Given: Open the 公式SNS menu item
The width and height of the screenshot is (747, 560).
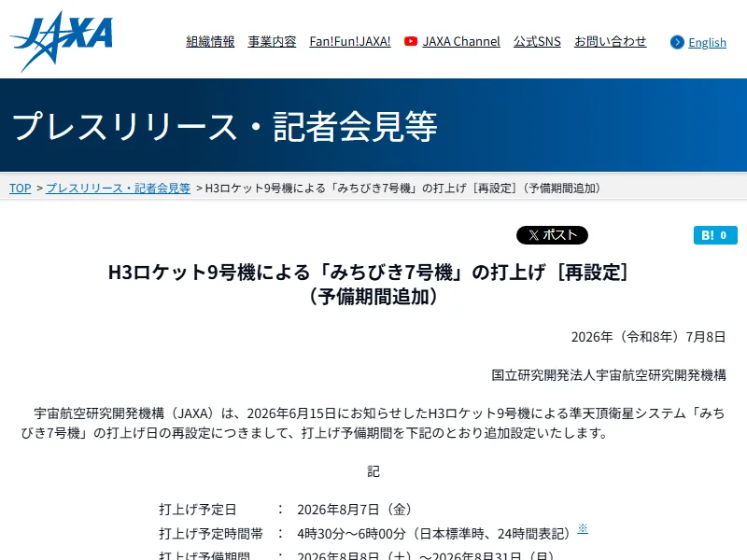Looking at the screenshot, I should tap(537, 41).
